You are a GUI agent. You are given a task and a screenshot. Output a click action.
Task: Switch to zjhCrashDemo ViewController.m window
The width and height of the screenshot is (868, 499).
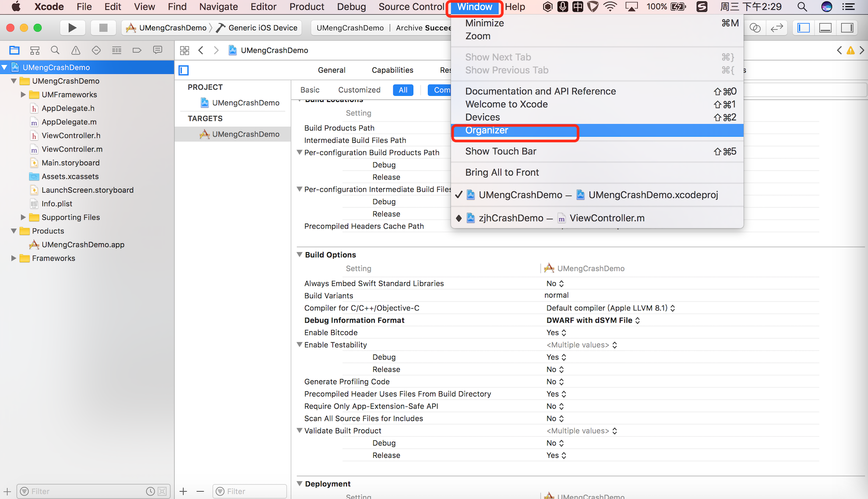[597, 218]
